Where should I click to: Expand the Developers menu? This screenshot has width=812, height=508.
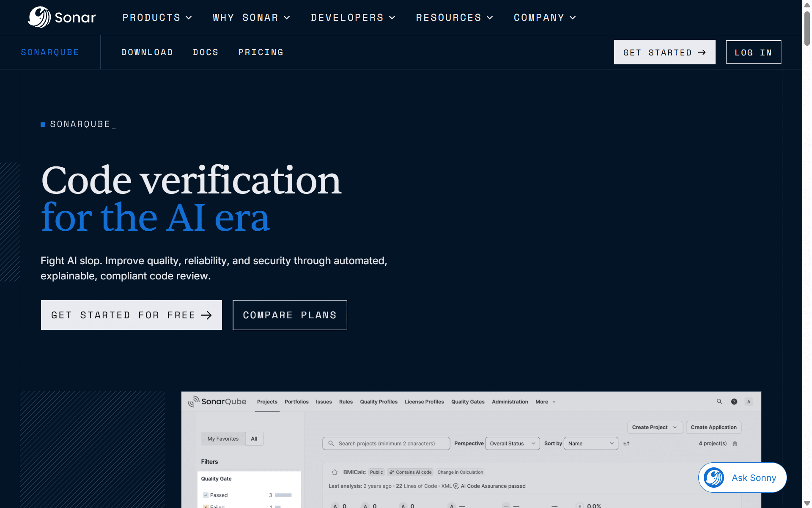tap(353, 17)
